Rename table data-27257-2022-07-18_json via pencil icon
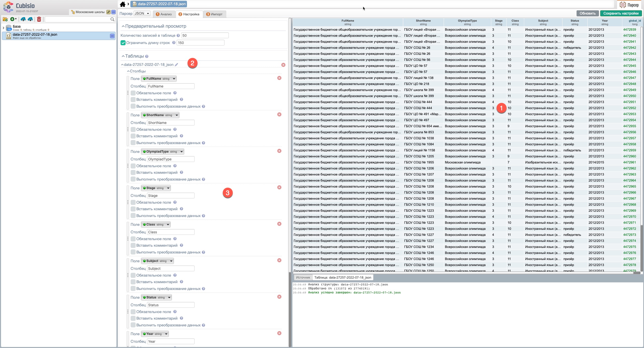Image resolution: width=644 pixels, height=348 pixels. 176,65
